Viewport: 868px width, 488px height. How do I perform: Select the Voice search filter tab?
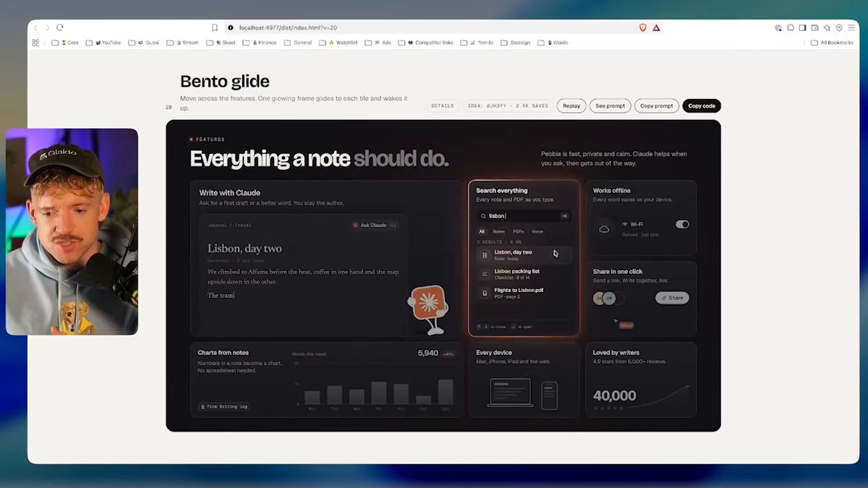(537, 231)
